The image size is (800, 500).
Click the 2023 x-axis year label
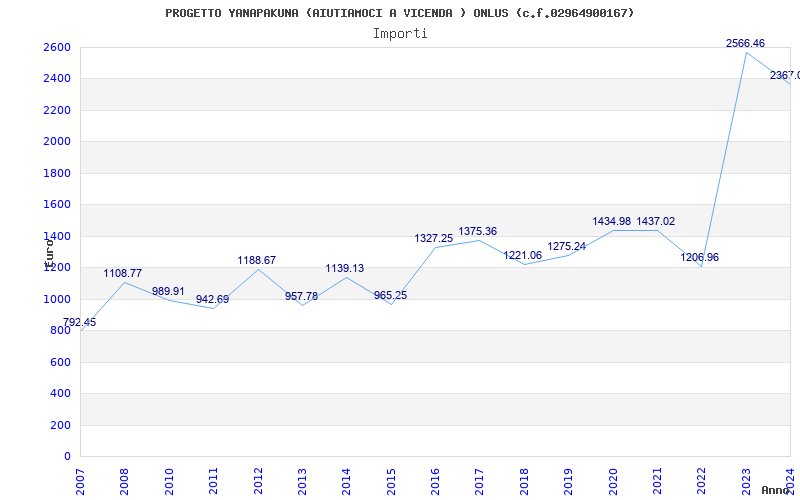click(746, 478)
